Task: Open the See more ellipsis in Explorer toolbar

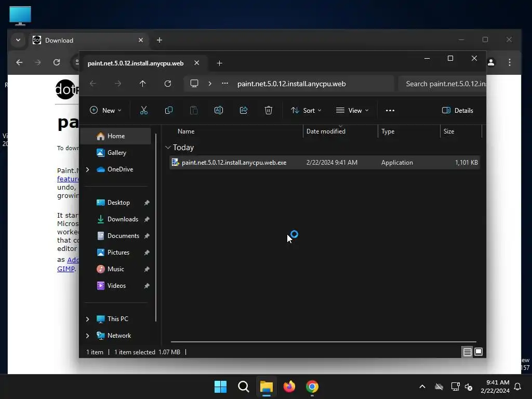Action: click(390, 110)
